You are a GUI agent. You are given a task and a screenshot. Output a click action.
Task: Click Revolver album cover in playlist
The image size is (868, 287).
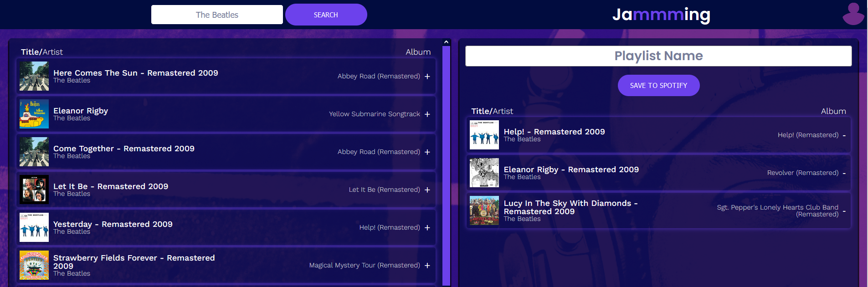(x=484, y=173)
